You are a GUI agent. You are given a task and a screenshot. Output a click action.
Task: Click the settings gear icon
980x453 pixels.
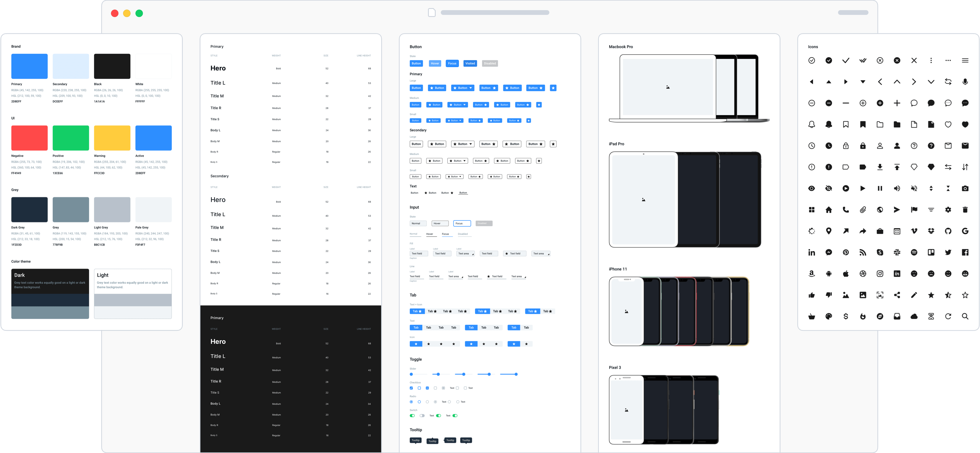[948, 210]
